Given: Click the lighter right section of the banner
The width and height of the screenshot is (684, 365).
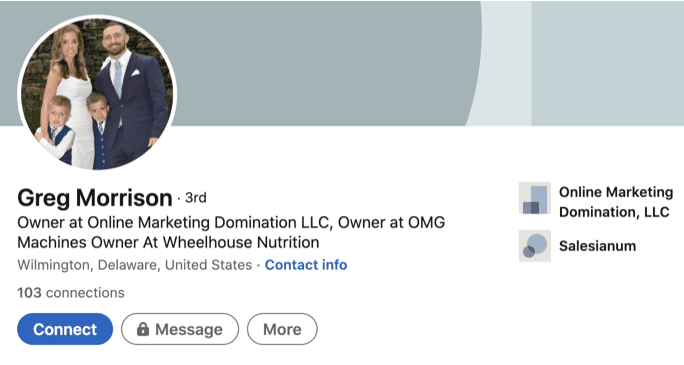Looking at the screenshot, I should pos(607,63).
